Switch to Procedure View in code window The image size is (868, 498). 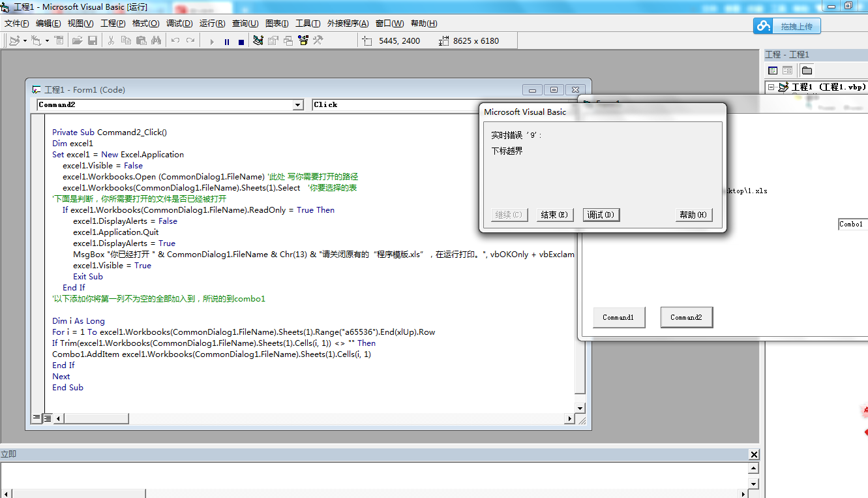point(37,418)
